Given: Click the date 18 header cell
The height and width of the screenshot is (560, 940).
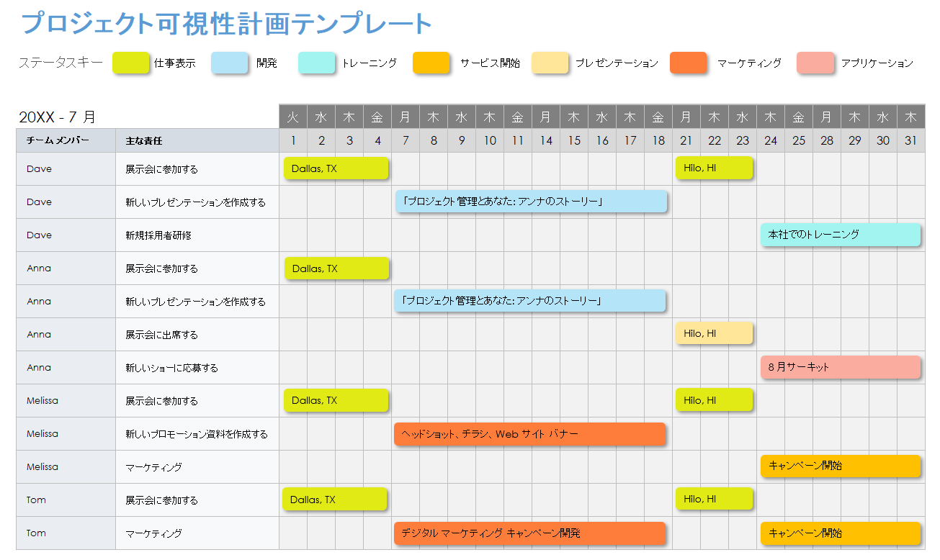Looking at the screenshot, I should 658,140.
